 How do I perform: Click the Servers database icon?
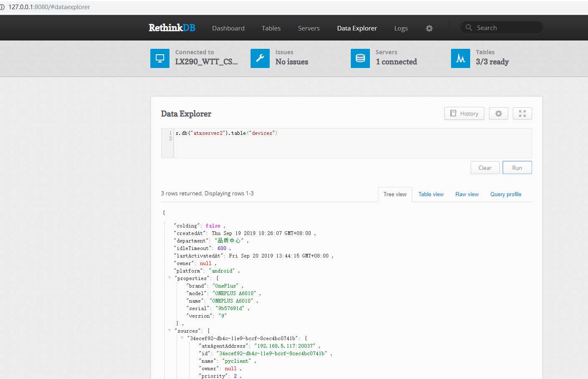point(360,58)
